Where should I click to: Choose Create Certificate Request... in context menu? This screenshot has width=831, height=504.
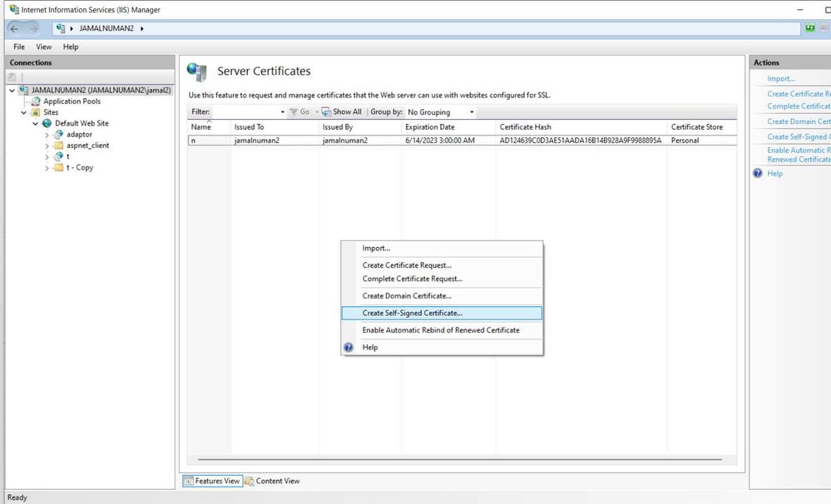click(443, 265)
